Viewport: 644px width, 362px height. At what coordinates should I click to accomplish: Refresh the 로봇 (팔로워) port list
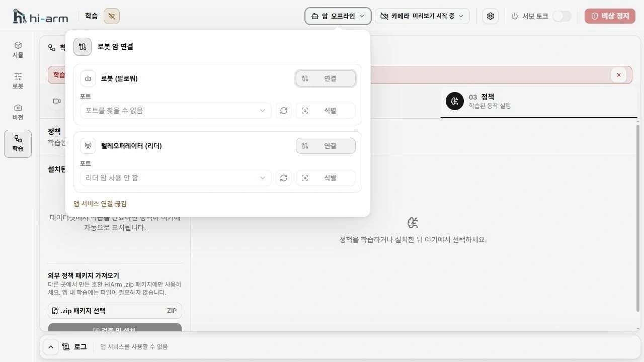click(284, 111)
